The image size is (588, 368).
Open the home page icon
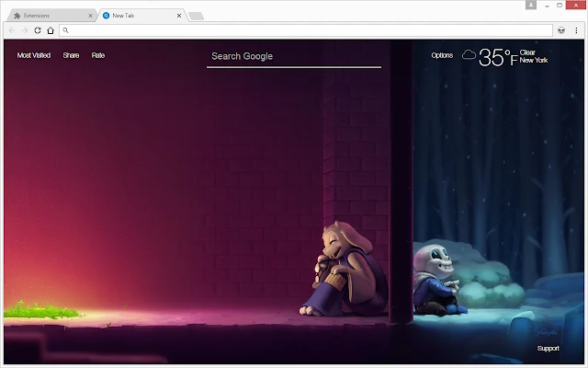point(51,30)
